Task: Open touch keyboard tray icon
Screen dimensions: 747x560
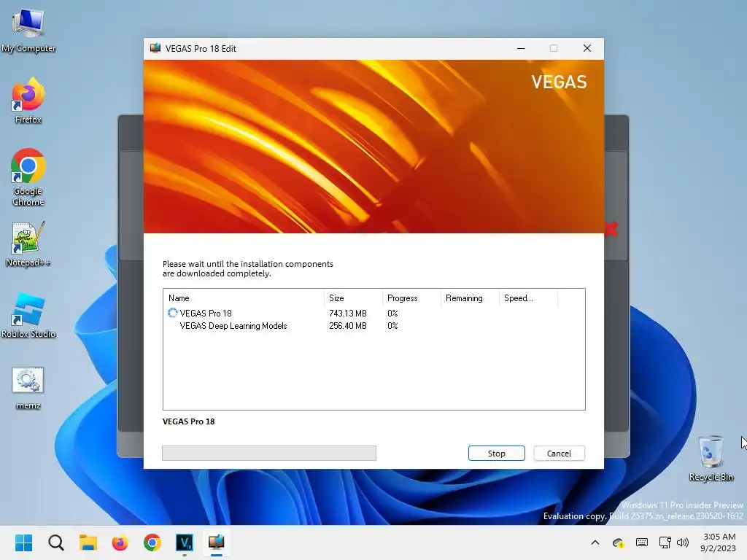Action: click(642, 542)
